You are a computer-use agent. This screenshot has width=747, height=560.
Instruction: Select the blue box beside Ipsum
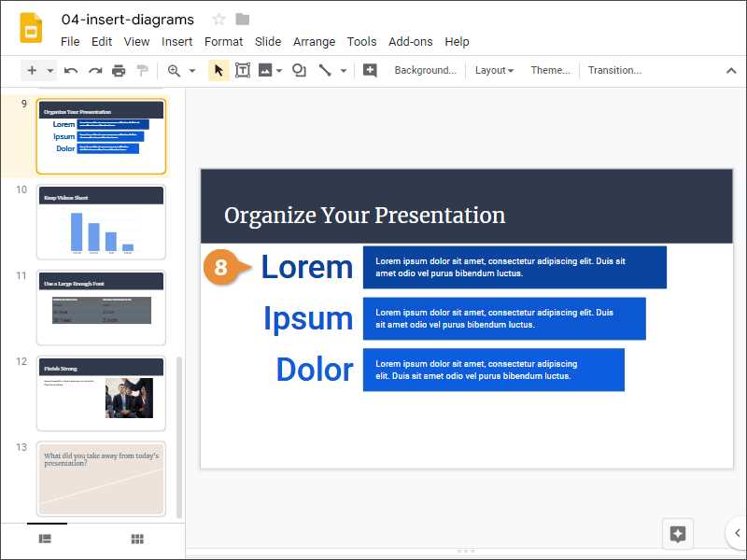click(504, 318)
